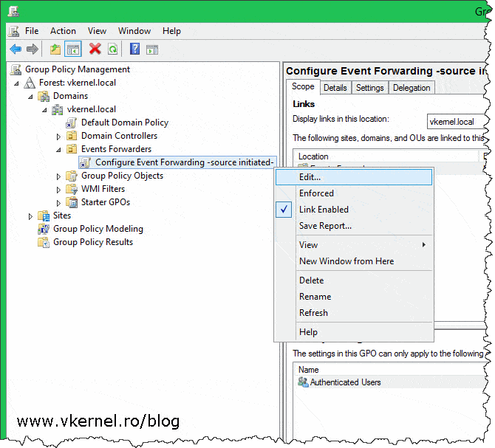Screen dimensions: 495x448
Task: Choose Save Report... from context menu
Action: tap(354, 226)
